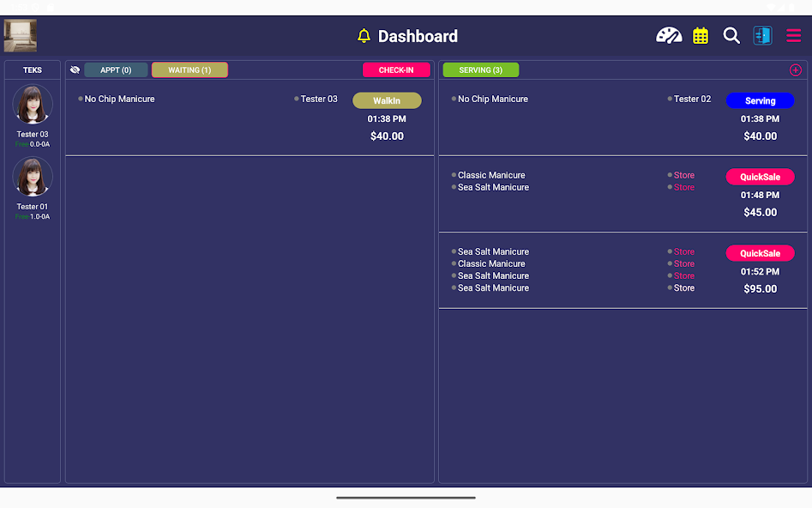
Task: Click the search magnifier icon
Action: [731, 35]
